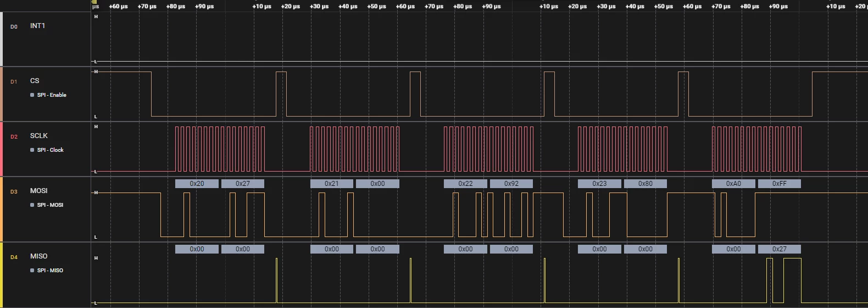Open the SPI - Clock analyzer label
This screenshot has width=868, height=308.
51,150
